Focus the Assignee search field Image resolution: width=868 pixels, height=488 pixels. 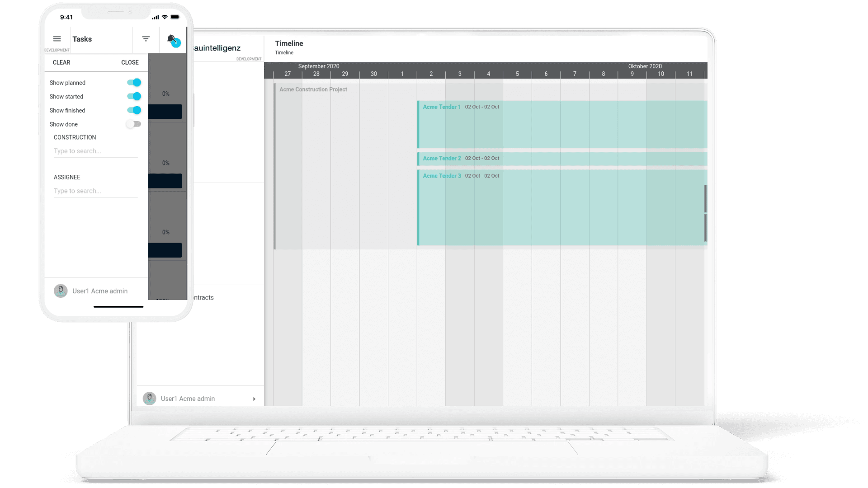[95, 191]
